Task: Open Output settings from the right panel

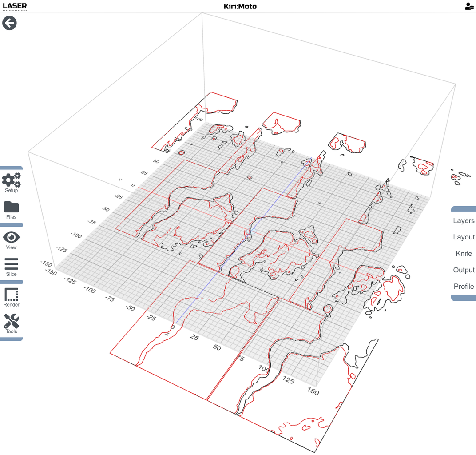Action: (464, 270)
